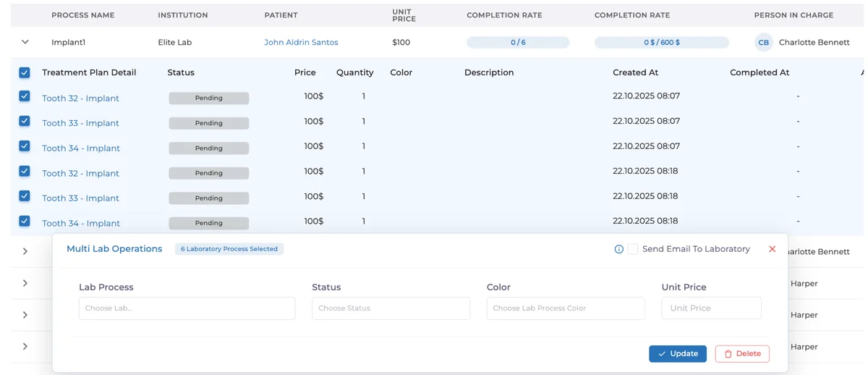The height and width of the screenshot is (375, 868).
Task: Deselect the last Tooth 34 - Implant checkbox
Action: (x=25, y=222)
